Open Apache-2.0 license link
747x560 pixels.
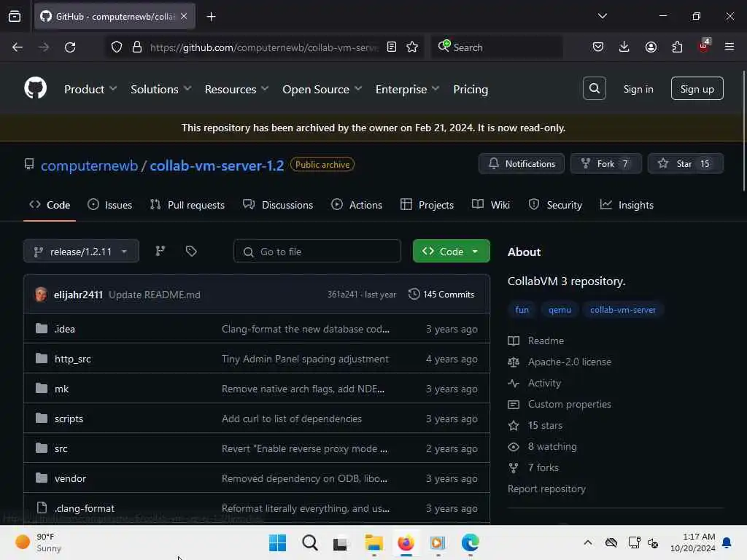click(569, 362)
